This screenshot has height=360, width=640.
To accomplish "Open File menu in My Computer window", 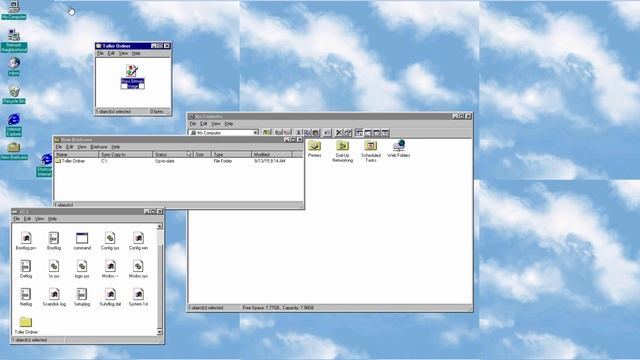I will pyautogui.click(x=193, y=124).
